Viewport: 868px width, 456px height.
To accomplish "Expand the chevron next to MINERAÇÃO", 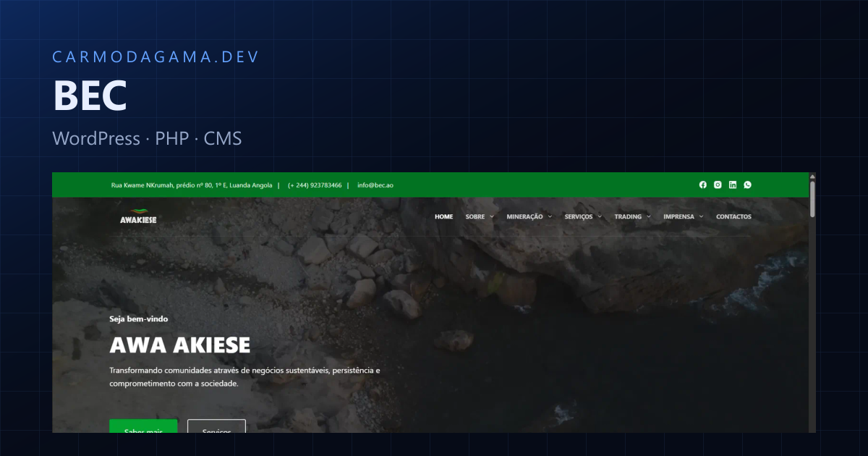I will [550, 216].
